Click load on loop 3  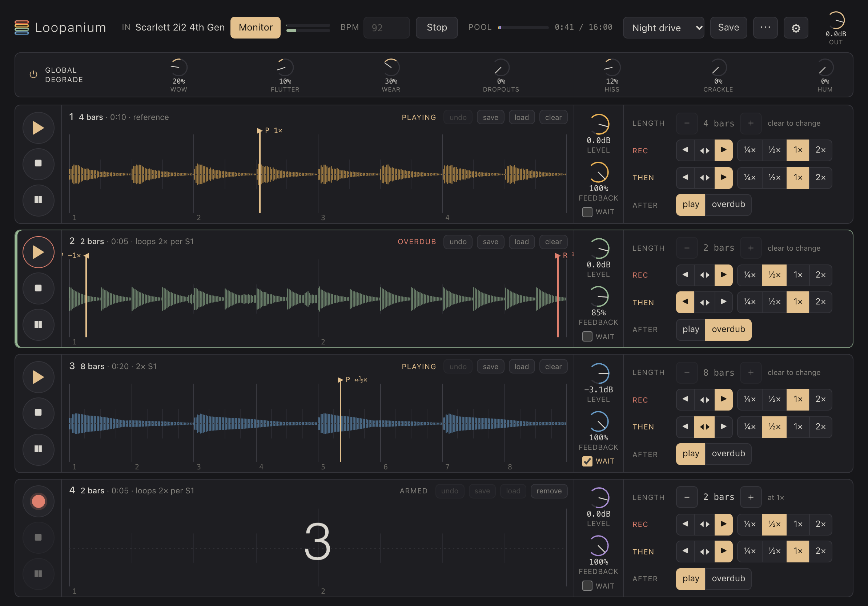521,367
